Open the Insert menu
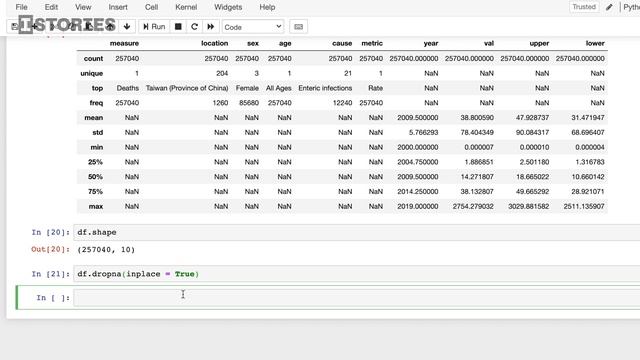This screenshot has width=640, height=360. point(118,7)
